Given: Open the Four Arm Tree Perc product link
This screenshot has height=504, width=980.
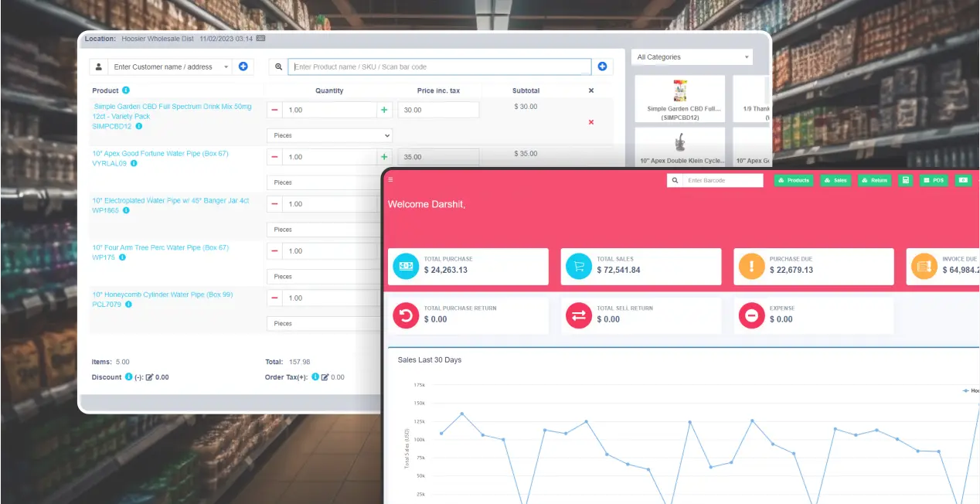Looking at the screenshot, I should [160, 247].
